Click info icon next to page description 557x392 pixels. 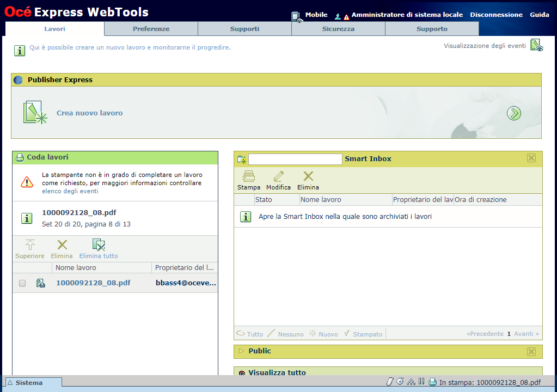coord(20,51)
